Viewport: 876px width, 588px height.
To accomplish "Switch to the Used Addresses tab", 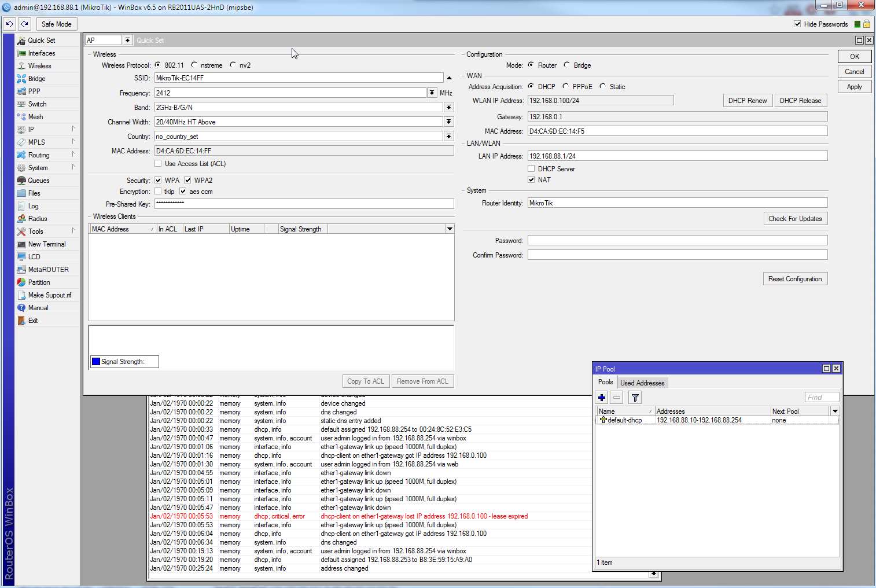I will 642,383.
